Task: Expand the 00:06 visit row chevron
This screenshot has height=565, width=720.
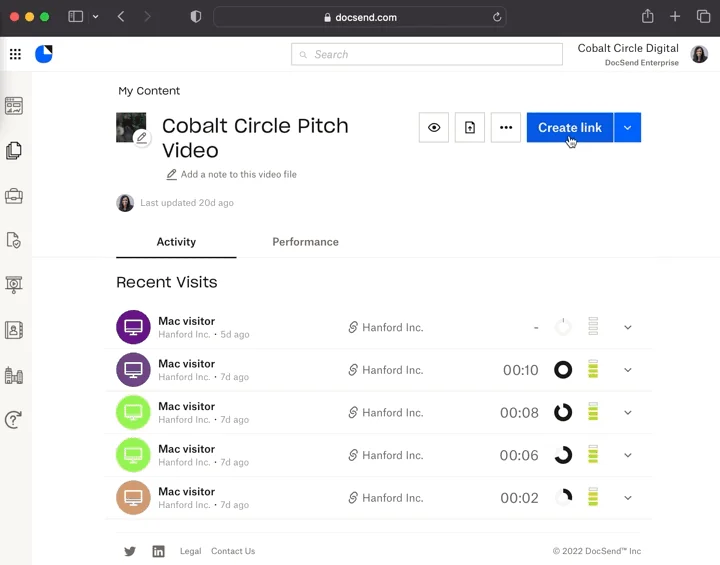Action: pyautogui.click(x=628, y=455)
